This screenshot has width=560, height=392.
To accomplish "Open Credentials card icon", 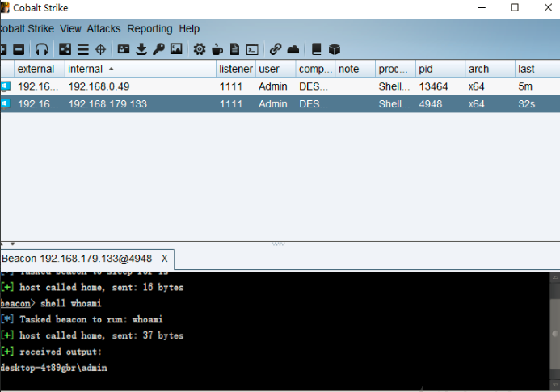I will click(124, 49).
